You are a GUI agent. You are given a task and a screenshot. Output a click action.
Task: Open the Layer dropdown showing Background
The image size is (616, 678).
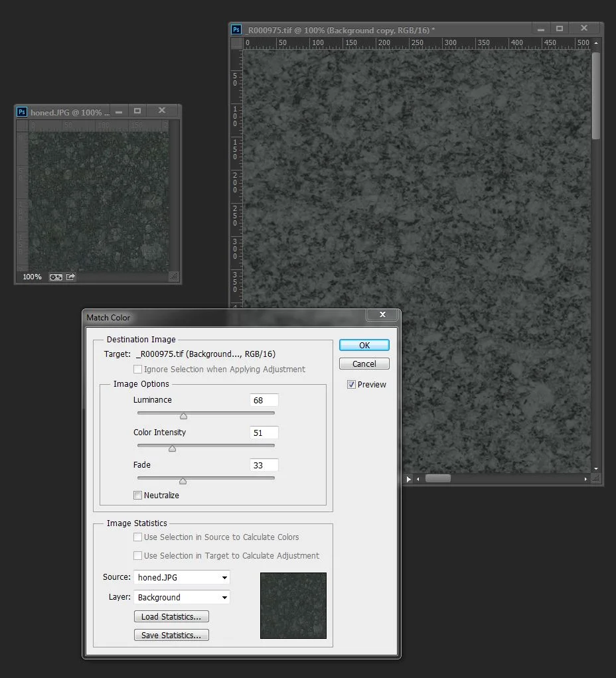click(x=181, y=597)
